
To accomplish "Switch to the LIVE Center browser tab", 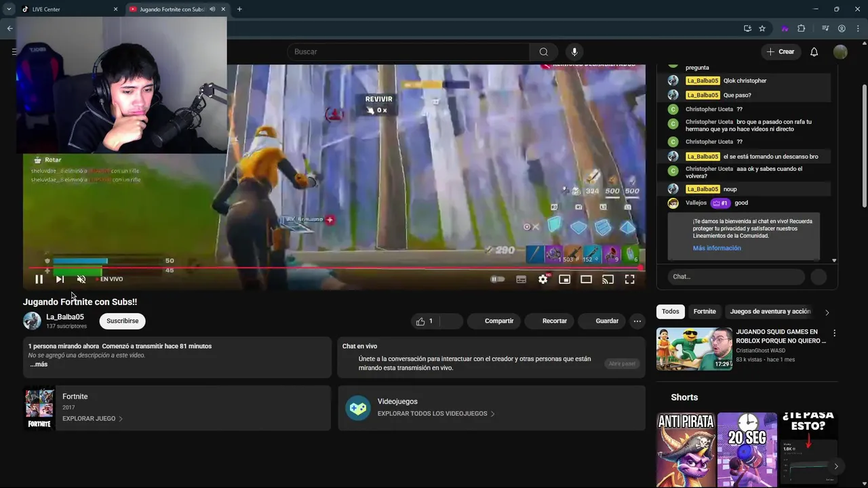I will click(x=66, y=9).
